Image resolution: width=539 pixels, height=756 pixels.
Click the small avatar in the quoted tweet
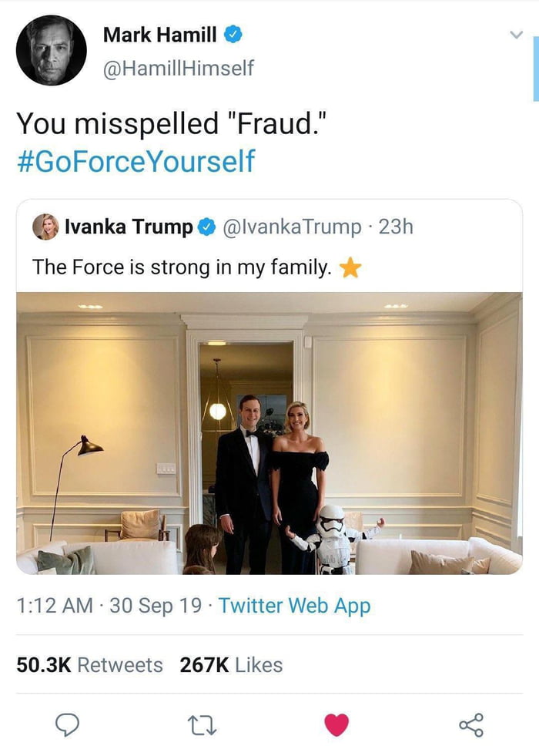[x=45, y=227]
